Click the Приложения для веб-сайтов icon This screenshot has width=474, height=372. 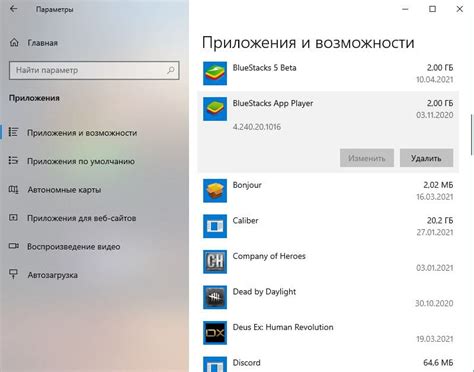[13, 218]
